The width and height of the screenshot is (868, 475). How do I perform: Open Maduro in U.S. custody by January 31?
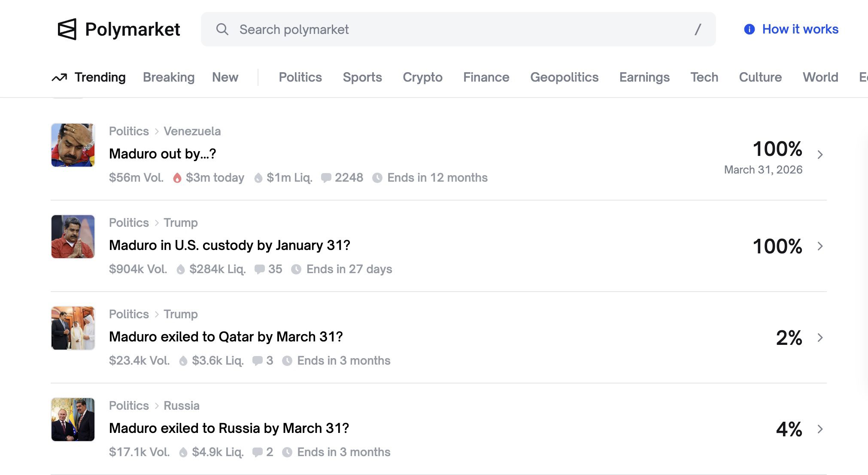(x=230, y=245)
